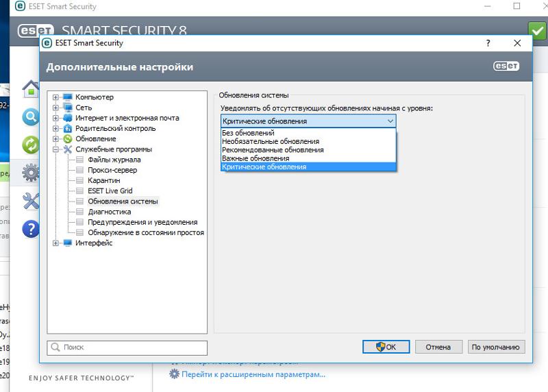
Task: Open the Setup gear icon in sidebar
Action: (31, 173)
